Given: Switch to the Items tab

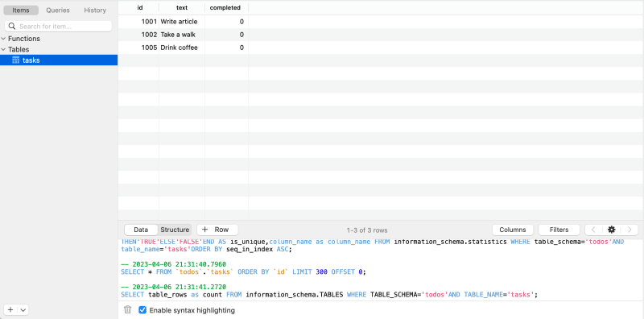Looking at the screenshot, I should click(21, 10).
